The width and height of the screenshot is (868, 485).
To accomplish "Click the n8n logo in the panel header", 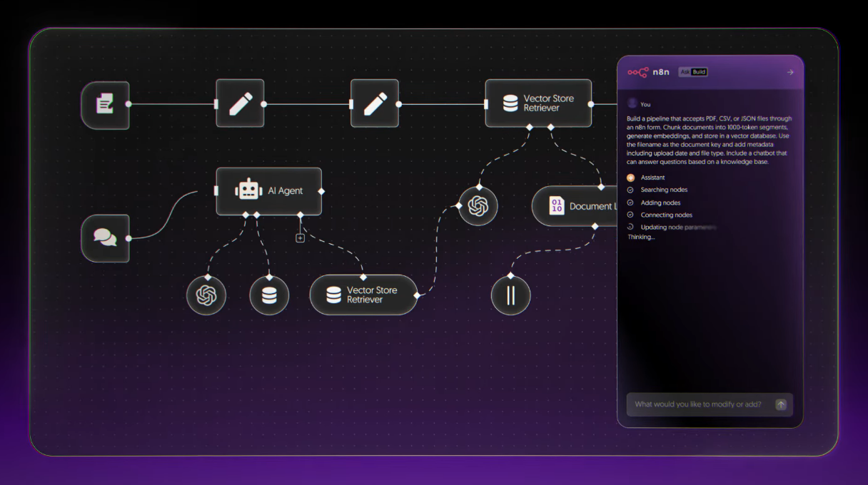I will 637,71.
